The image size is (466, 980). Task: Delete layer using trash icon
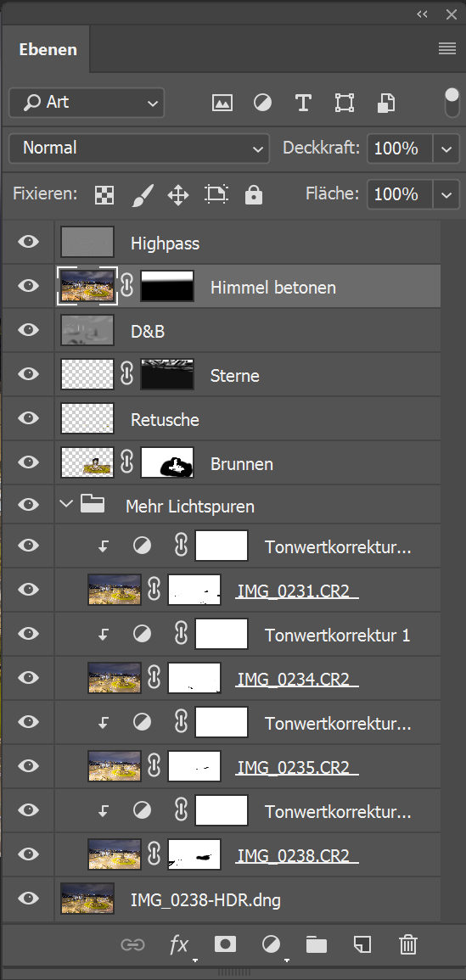tap(407, 944)
